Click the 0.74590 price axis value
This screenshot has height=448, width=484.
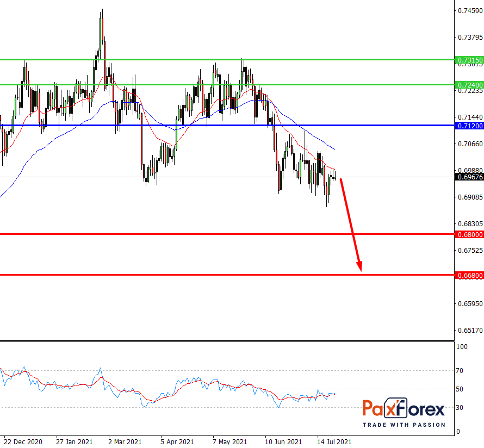(x=470, y=11)
